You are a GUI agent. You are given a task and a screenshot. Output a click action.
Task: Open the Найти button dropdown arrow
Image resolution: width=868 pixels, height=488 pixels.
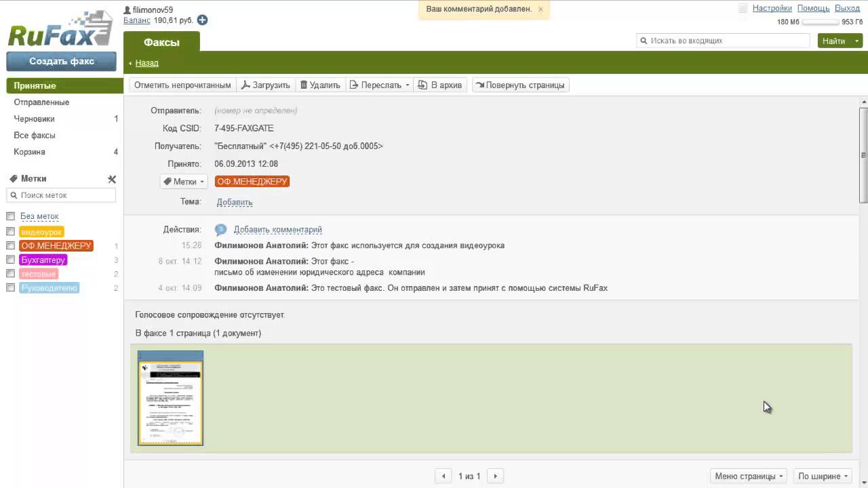click(x=857, y=41)
